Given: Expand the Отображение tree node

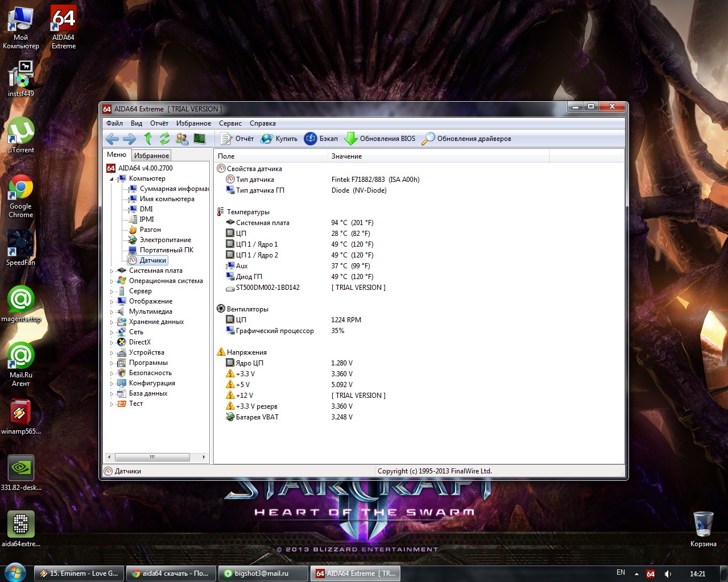Looking at the screenshot, I should (x=111, y=302).
